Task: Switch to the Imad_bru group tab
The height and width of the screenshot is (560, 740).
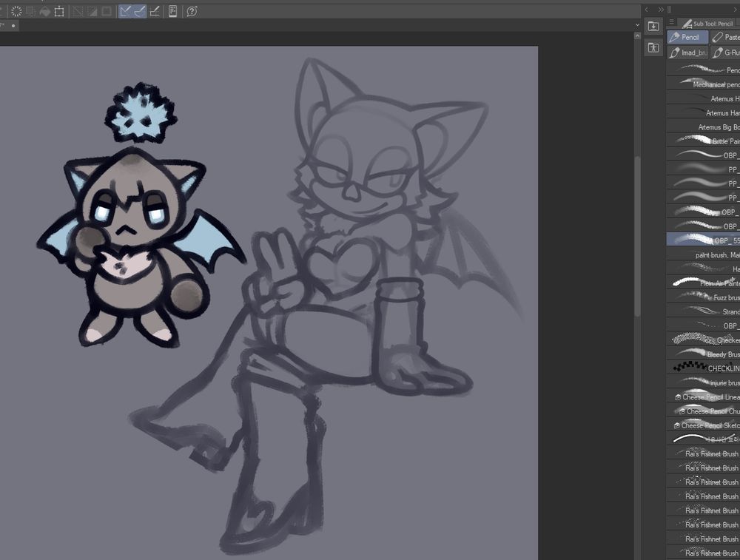Action: point(687,53)
